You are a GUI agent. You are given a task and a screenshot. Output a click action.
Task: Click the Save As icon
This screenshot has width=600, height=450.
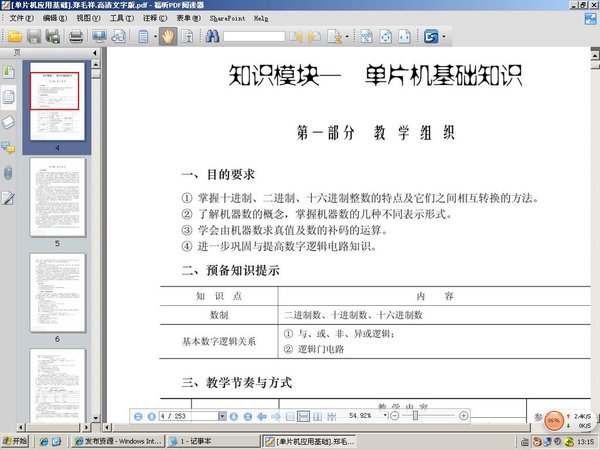click(53, 37)
